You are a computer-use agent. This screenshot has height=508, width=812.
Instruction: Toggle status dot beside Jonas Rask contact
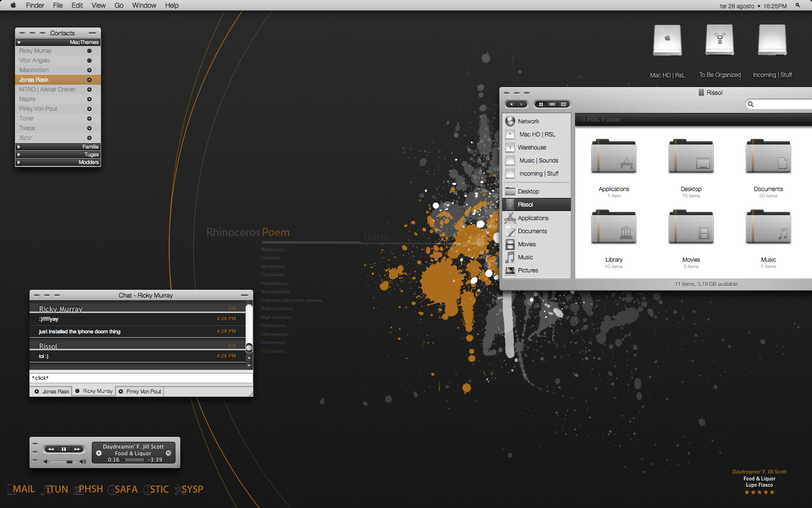pos(89,80)
